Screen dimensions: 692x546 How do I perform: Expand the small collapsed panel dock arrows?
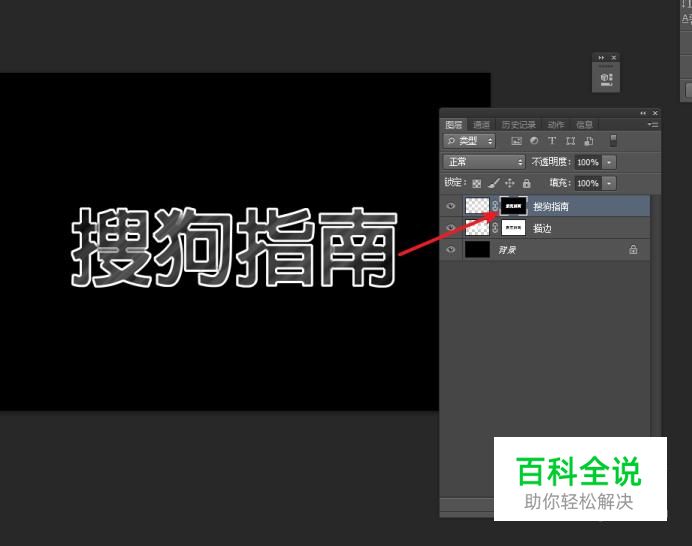click(x=601, y=57)
